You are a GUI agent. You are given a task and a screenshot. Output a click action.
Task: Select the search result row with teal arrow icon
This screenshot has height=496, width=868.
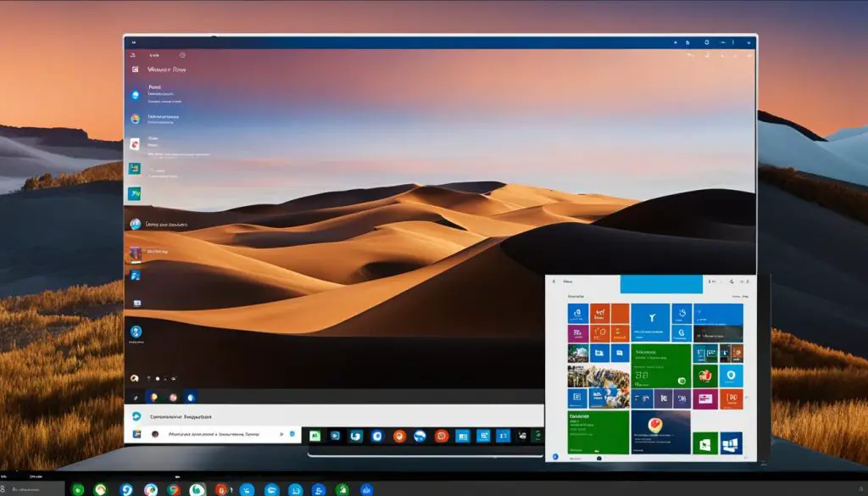[x=334, y=416]
